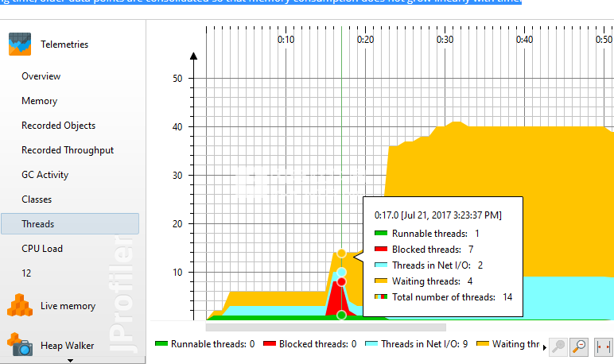This screenshot has height=364, width=614.
Task: Click the yellow data point marker on the chart
Action: [x=341, y=254]
